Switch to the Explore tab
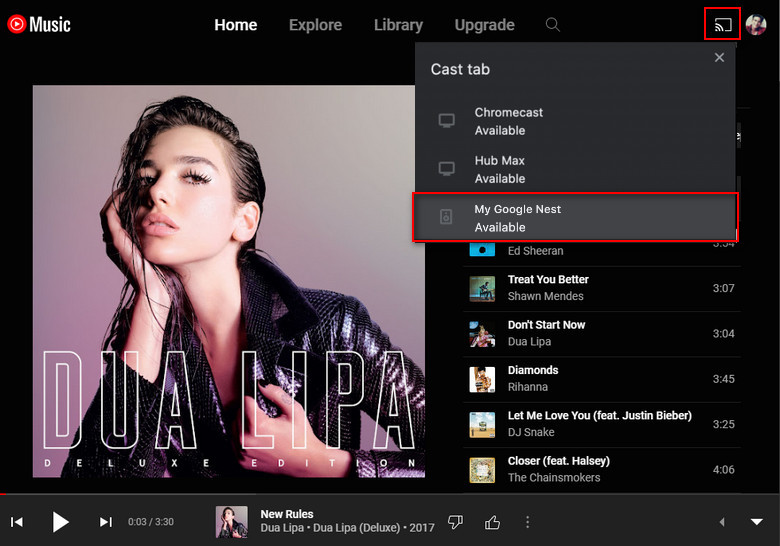780x546 pixels. tap(315, 25)
